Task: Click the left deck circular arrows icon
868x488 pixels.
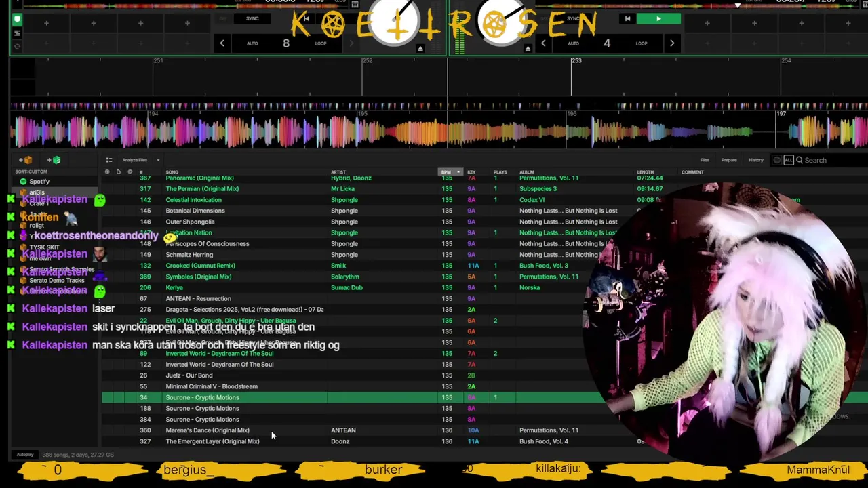Action: [x=17, y=46]
